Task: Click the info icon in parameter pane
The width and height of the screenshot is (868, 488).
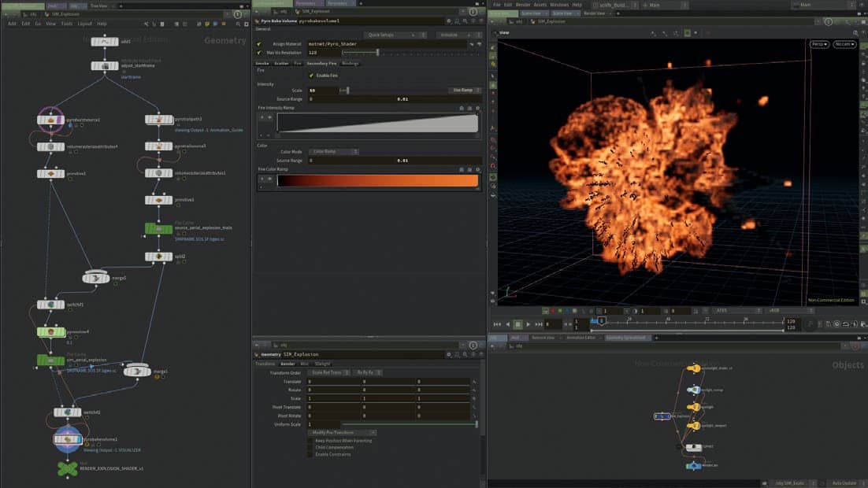Action: 480,21
